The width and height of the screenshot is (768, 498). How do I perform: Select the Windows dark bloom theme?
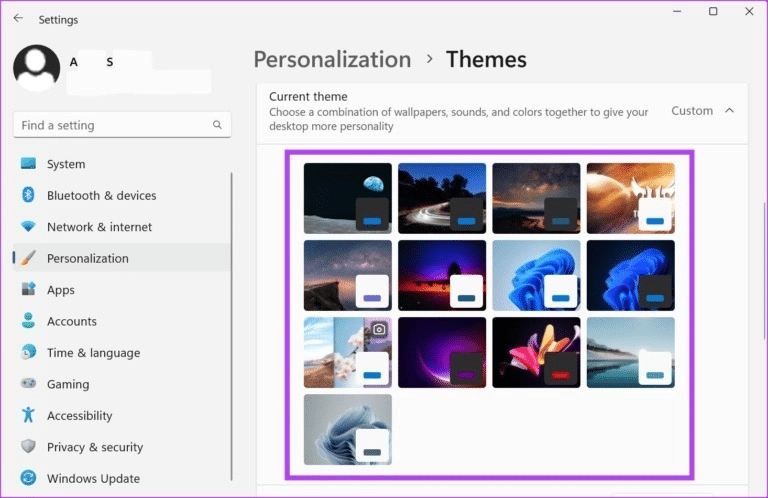(631, 275)
